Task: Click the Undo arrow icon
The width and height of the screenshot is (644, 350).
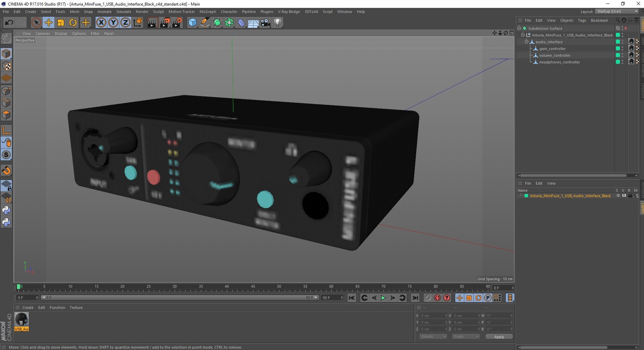Action: click(x=9, y=23)
